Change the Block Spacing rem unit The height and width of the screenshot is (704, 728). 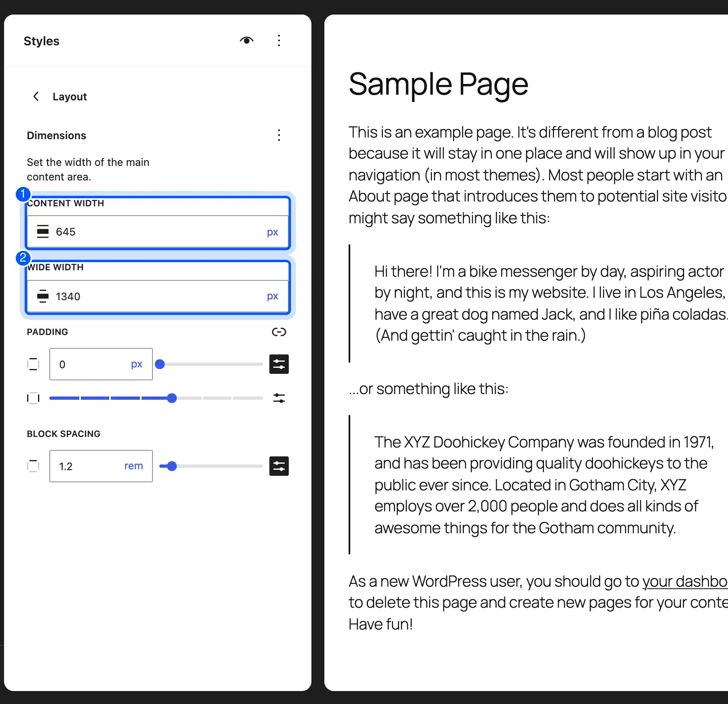click(x=133, y=466)
